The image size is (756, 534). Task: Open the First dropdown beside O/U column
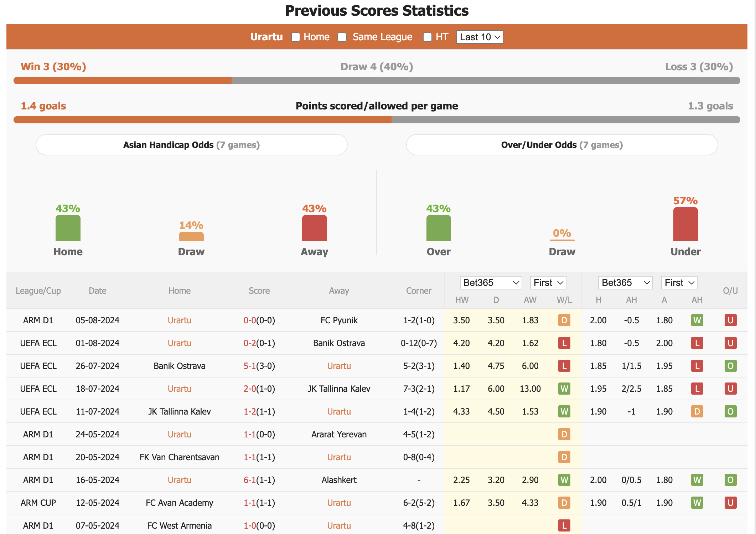click(x=679, y=283)
